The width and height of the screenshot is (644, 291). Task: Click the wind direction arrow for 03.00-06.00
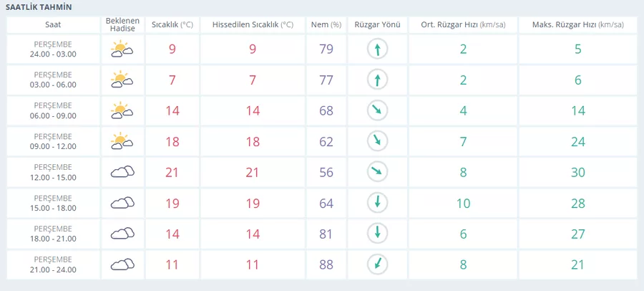[x=377, y=80]
